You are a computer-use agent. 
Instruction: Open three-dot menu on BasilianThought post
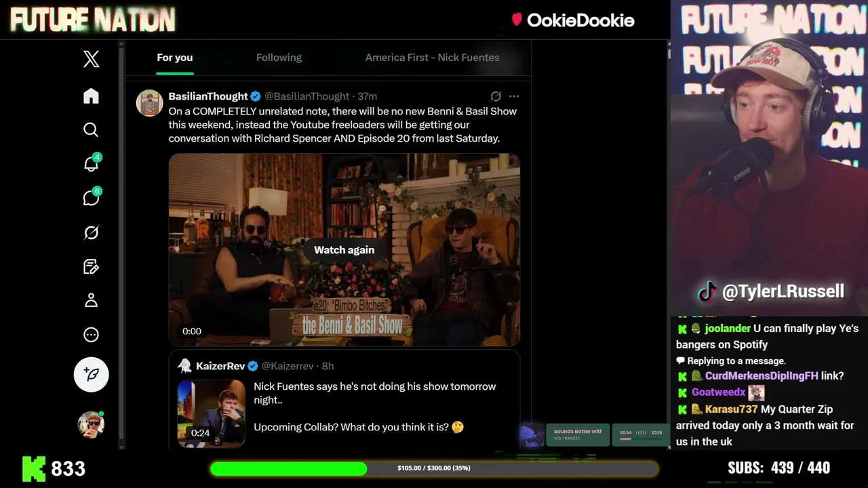click(514, 96)
